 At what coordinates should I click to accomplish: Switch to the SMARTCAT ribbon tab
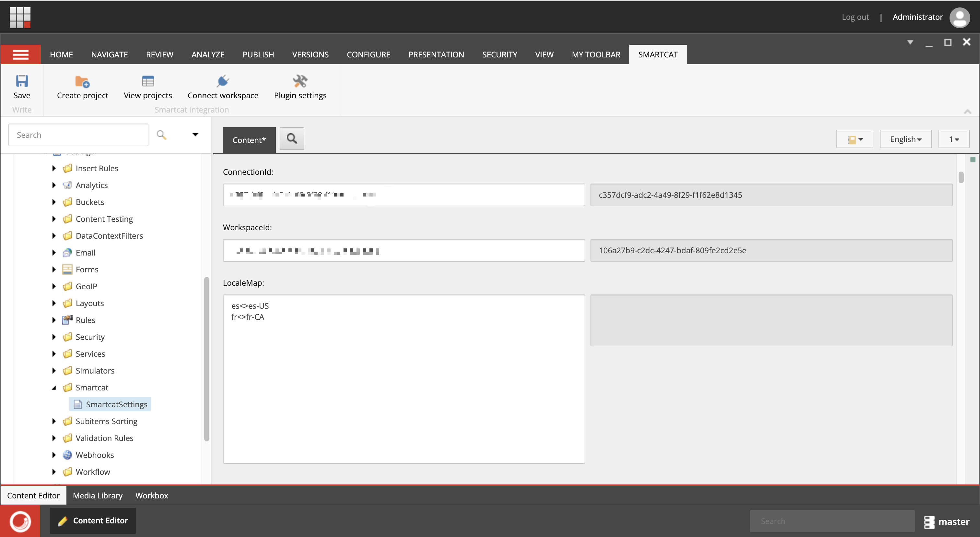[658, 54]
